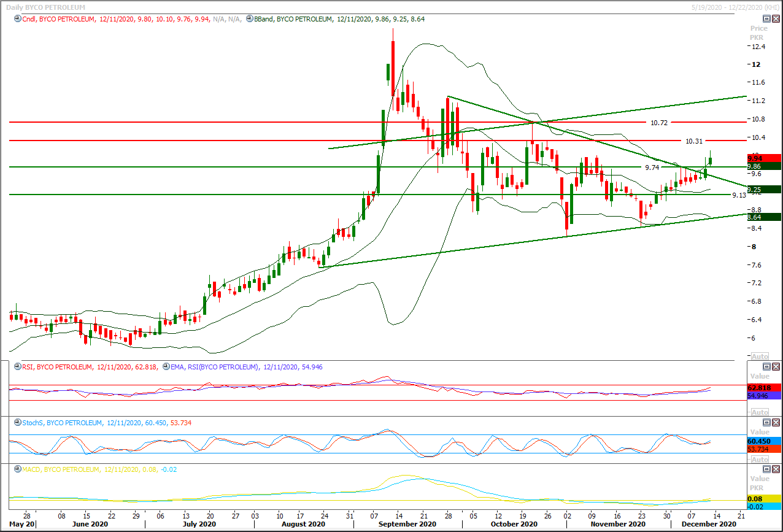Screen dimensions: 783x532
Task: Click Auto scale button of StochS pane
Action: [759, 460]
